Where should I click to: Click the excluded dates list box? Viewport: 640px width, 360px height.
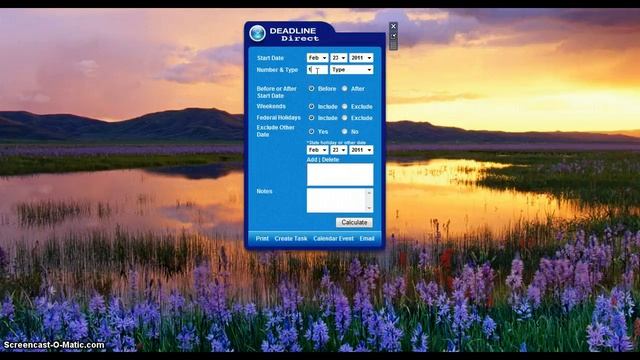[x=340, y=175]
